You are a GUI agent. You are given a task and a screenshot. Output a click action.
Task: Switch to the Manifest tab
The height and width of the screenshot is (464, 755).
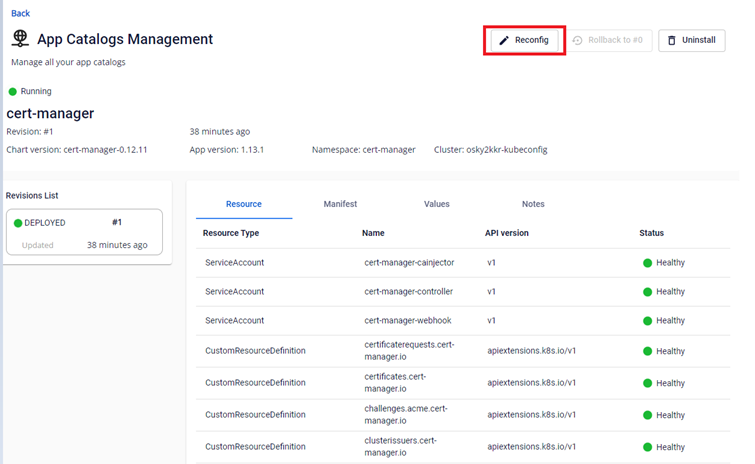click(340, 204)
